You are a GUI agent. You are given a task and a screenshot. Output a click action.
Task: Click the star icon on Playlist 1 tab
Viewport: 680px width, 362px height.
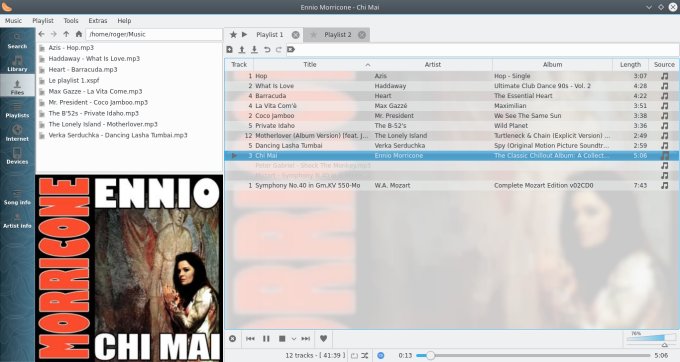coord(233,34)
